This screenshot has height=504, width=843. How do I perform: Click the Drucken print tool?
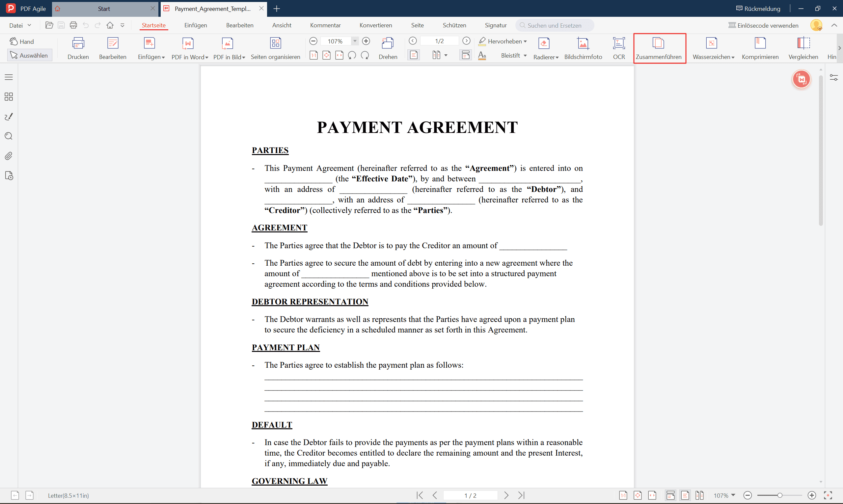[x=78, y=48]
